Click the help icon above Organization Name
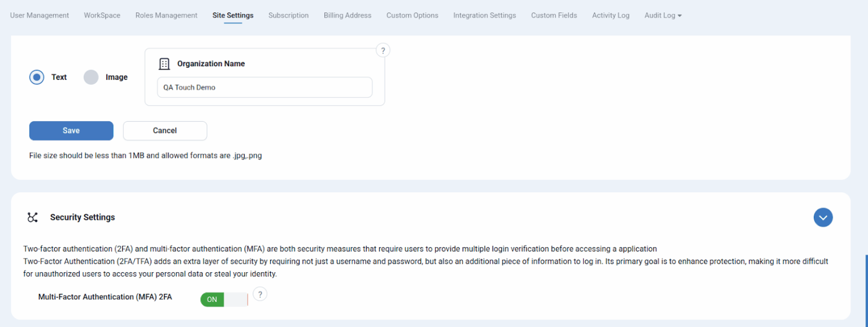The height and width of the screenshot is (327, 868). tap(383, 51)
